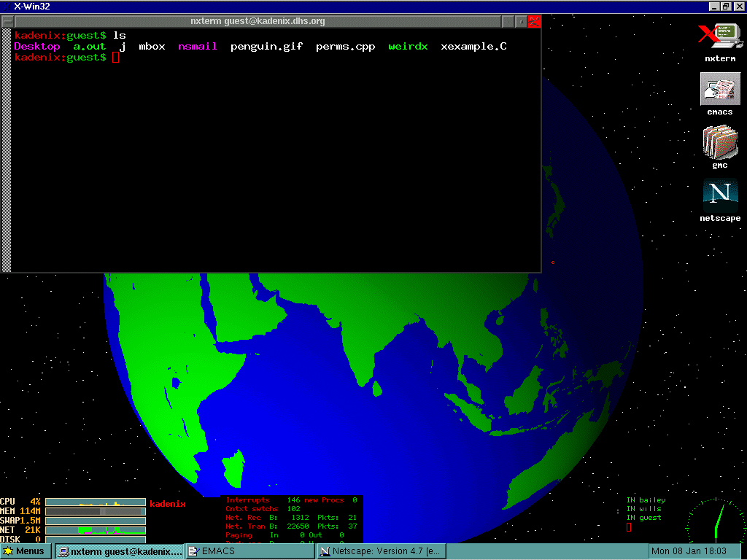Switch to the EMACS taskbar entry

(x=249, y=551)
